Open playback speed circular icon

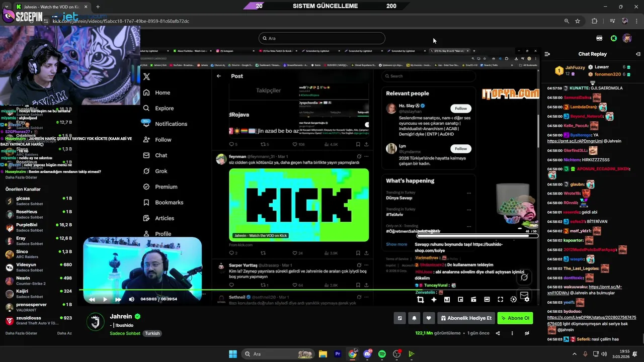pyautogui.click(x=513, y=300)
